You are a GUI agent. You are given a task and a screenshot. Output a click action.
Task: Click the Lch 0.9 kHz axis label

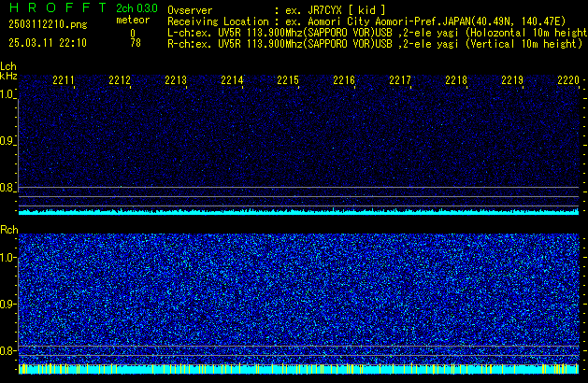click(x=7, y=141)
